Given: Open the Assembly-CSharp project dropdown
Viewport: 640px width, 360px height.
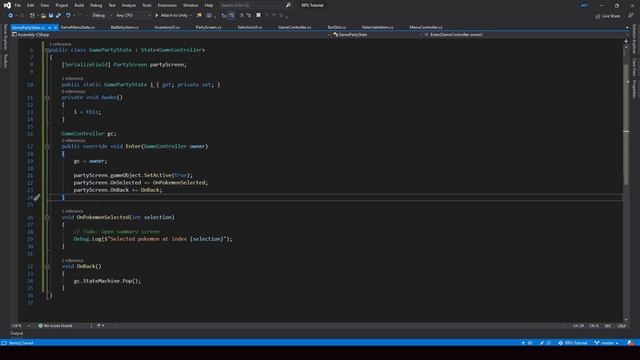Looking at the screenshot, I should 171,35.
